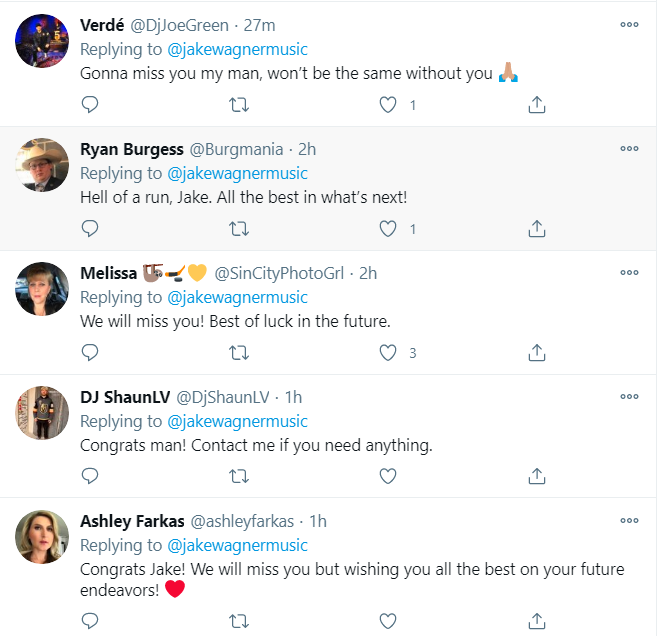Share DJ ShaunLV's tweet
Image resolution: width=663 pixels, height=636 pixels.
(x=536, y=476)
